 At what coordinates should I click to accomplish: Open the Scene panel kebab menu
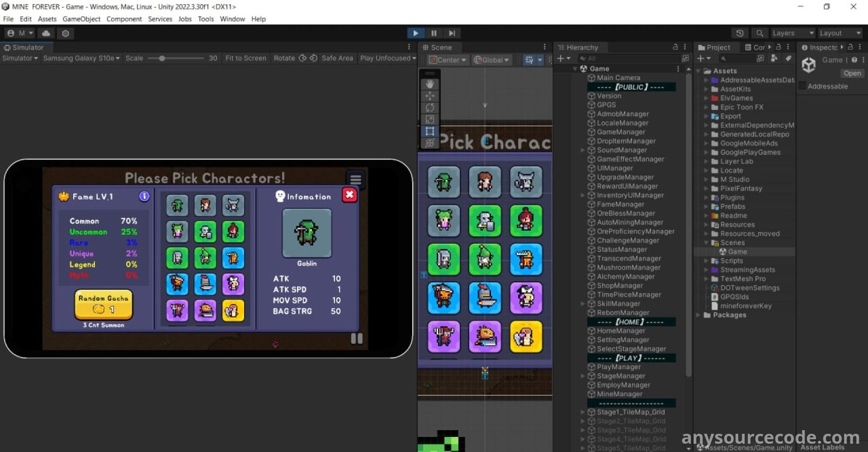click(545, 47)
